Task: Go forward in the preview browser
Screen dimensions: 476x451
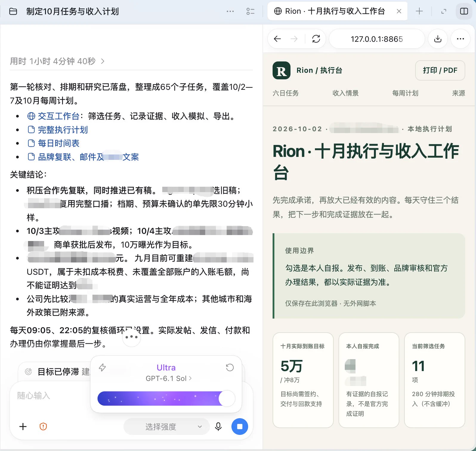Action: coord(294,39)
